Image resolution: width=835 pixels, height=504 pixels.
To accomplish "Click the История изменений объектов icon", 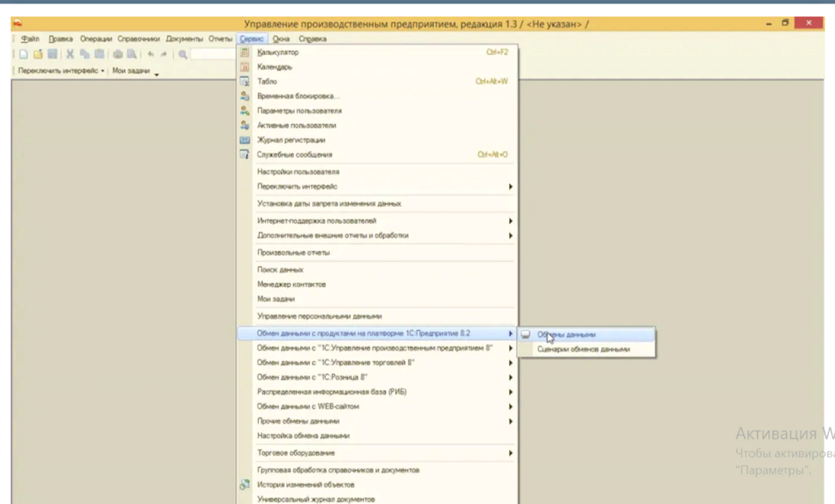I will coord(244,485).
